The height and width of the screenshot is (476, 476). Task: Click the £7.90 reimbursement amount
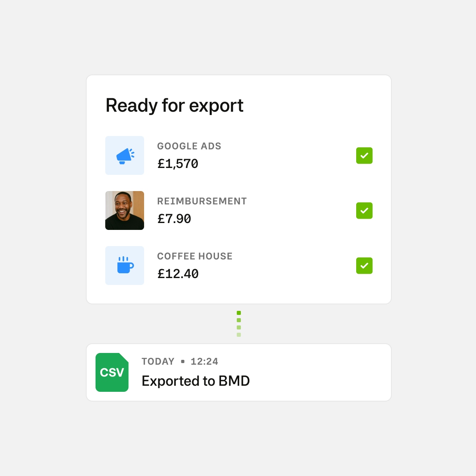(174, 219)
